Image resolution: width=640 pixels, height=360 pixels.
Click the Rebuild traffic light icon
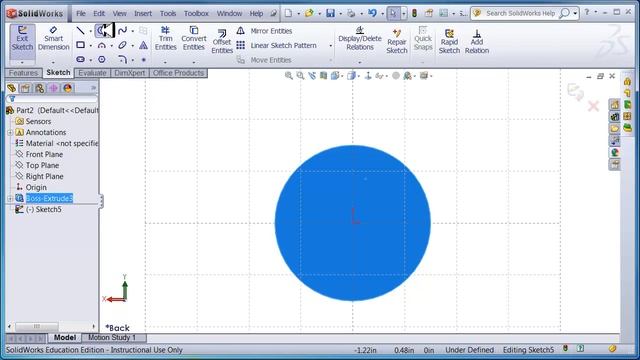(x=414, y=13)
